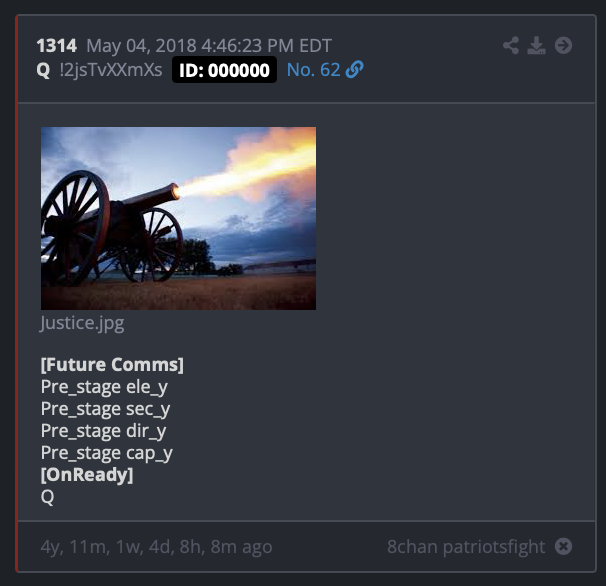
Task: Click the Pre_stage ele_y line
Action: pos(104,387)
